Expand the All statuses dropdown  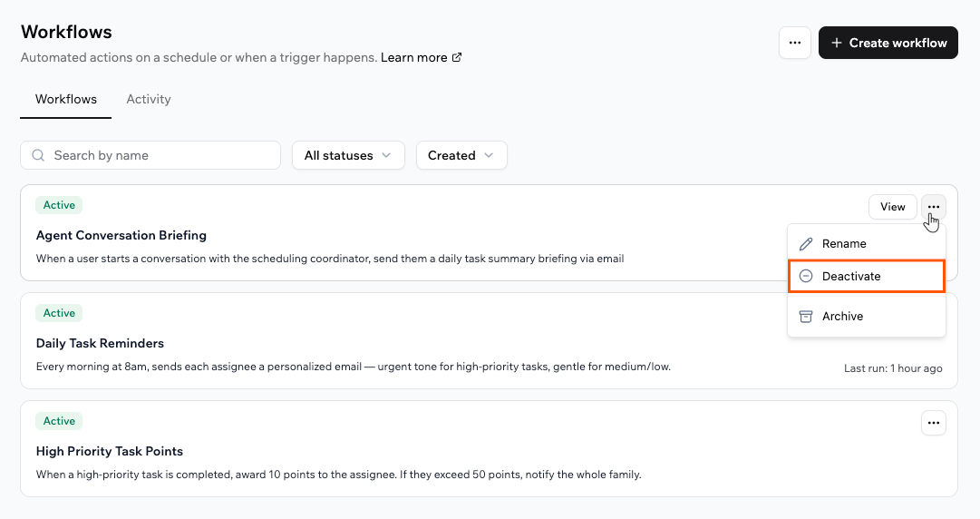[x=348, y=155]
